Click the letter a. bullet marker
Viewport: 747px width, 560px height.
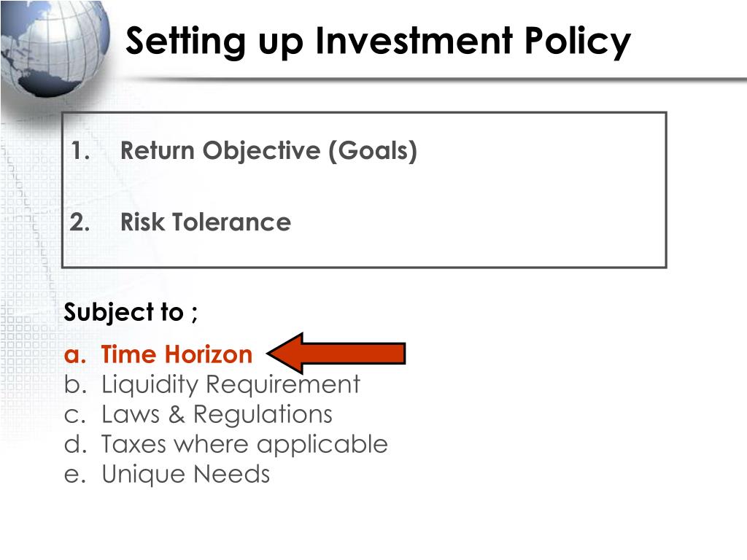pos(75,356)
